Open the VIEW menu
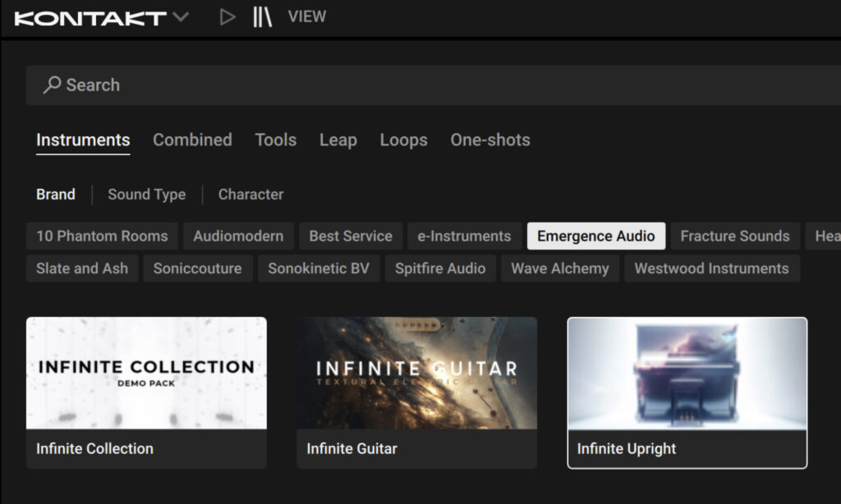The height and width of the screenshot is (504, 841). (306, 16)
